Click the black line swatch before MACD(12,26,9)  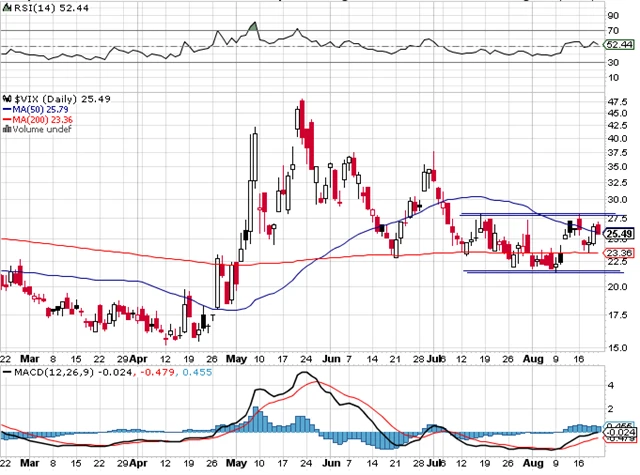tap(7, 372)
